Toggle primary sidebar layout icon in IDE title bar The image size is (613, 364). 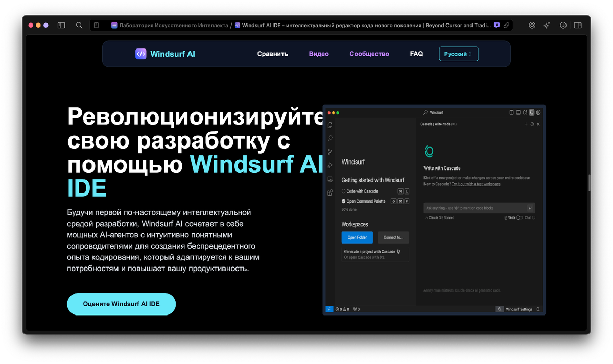512,112
